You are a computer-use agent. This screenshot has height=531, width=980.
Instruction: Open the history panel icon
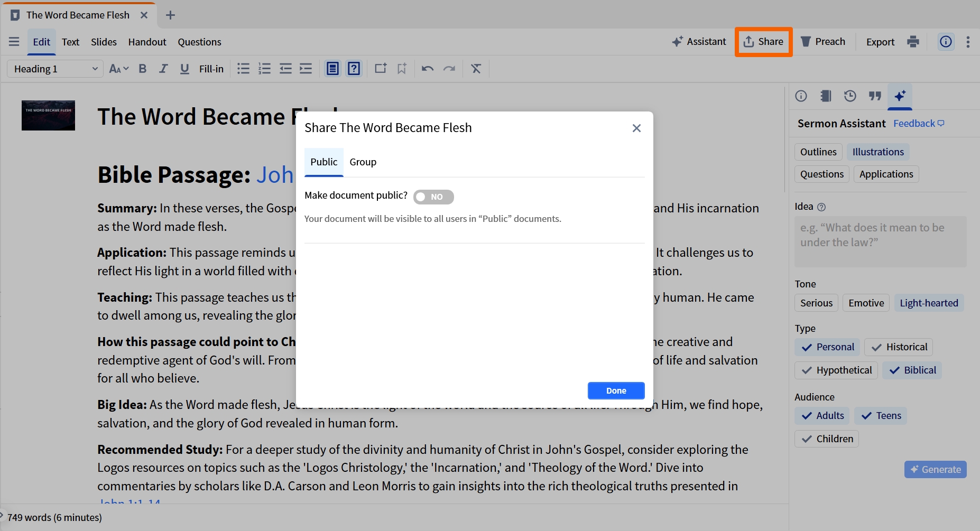pyautogui.click(x=850, y=96)
